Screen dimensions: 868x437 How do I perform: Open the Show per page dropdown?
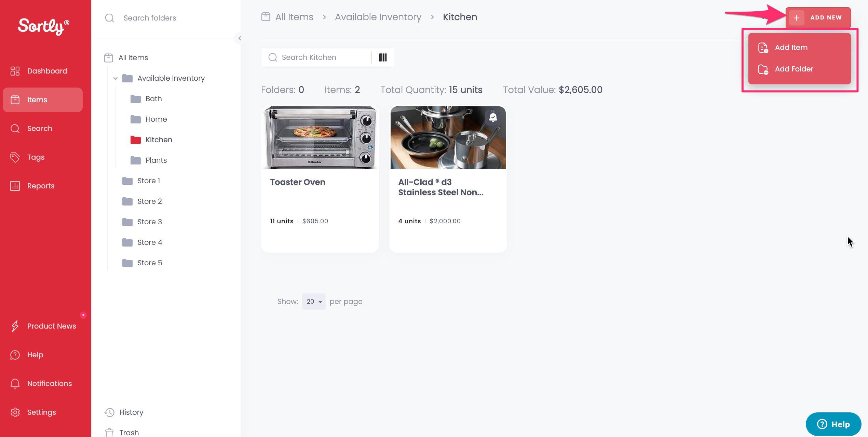tap(313, 301)
